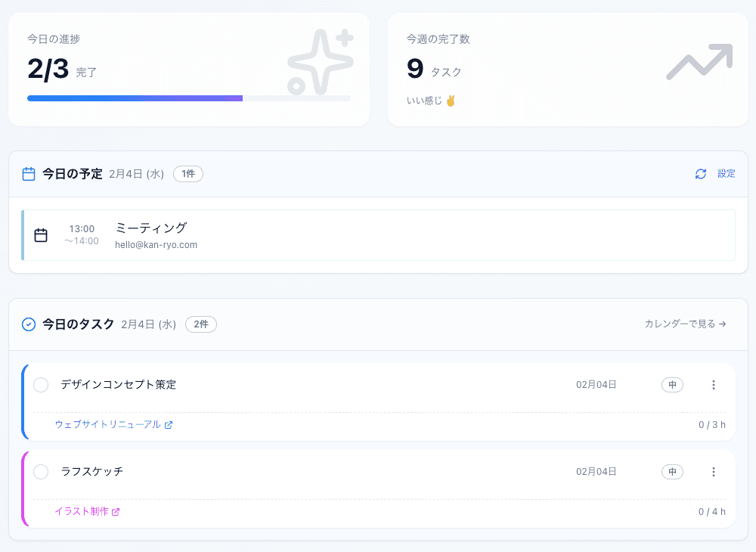The image size is (756, 552).
Task: Click the calendar icon beside 今日の予定 title
Action: click(x=28, y=173)
